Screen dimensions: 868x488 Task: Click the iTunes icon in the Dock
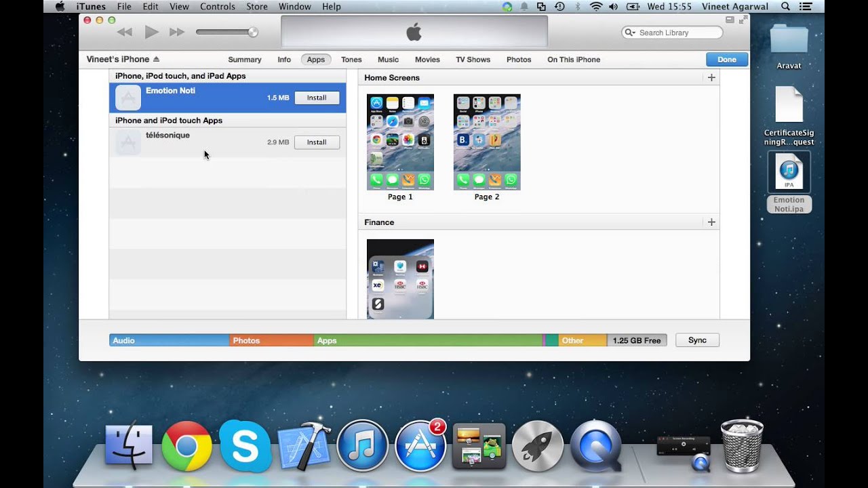363,446
